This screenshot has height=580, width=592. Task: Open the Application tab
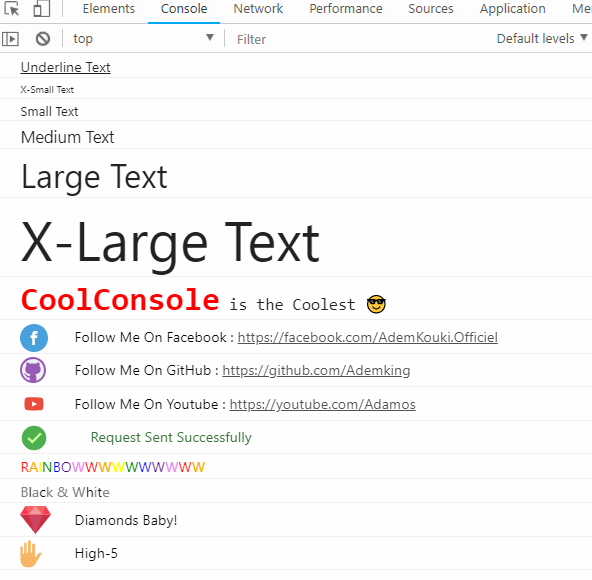point(513,9)
